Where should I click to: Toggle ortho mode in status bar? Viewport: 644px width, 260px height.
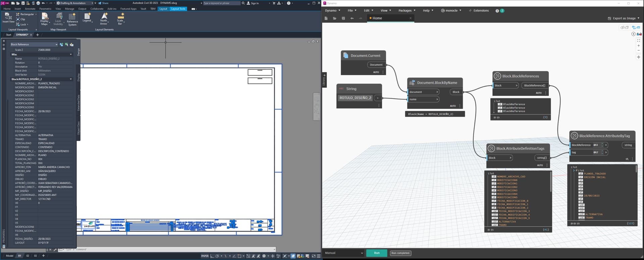coord(212,256)
